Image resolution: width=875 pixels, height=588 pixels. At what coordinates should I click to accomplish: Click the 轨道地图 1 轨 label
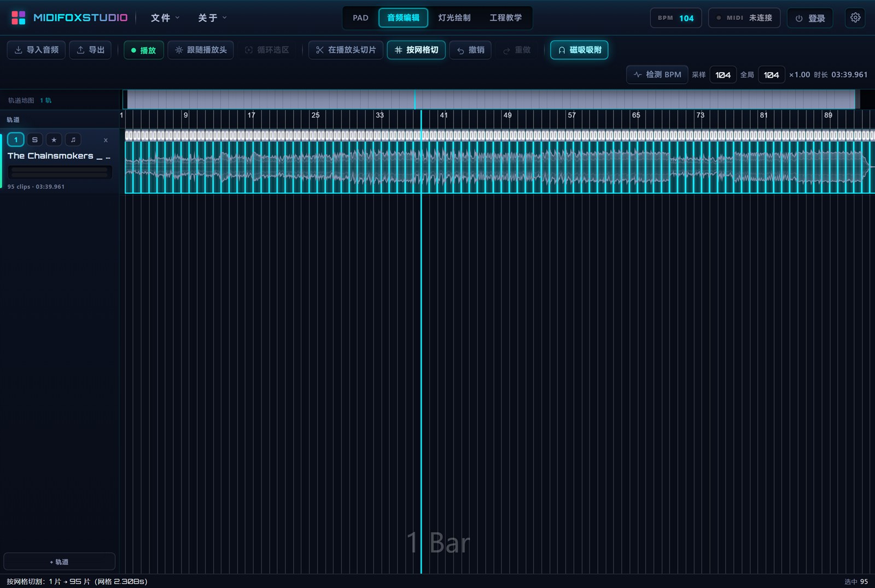[30, 101]
